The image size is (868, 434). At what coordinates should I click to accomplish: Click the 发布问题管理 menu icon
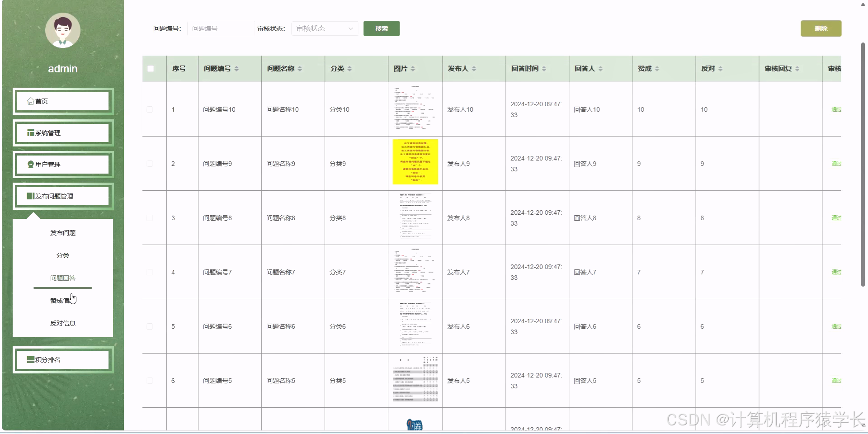click(x=31, y=196)
